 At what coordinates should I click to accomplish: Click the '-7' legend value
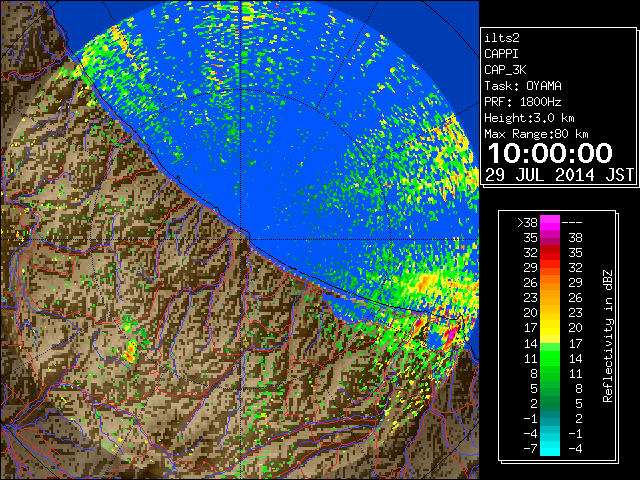pos(530,449)
